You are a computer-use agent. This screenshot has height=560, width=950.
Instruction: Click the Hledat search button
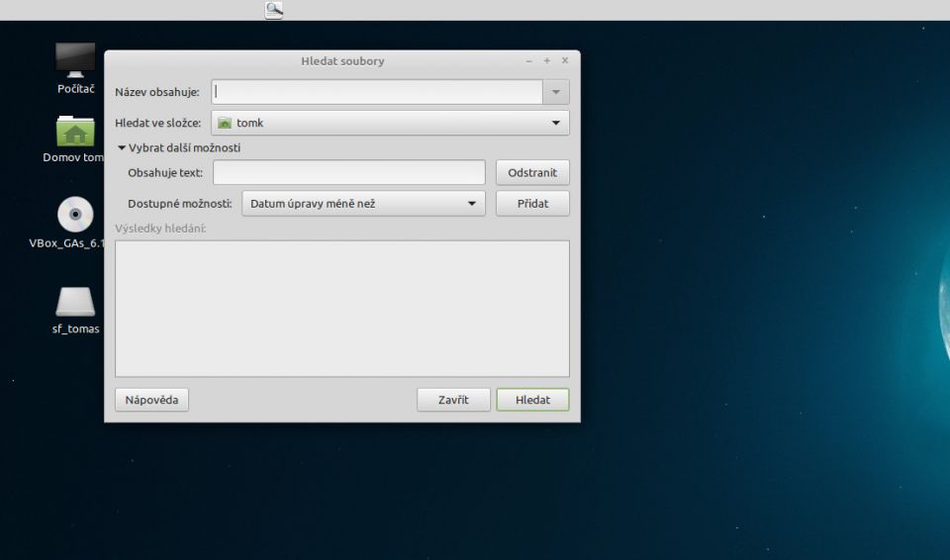[532, 400]
